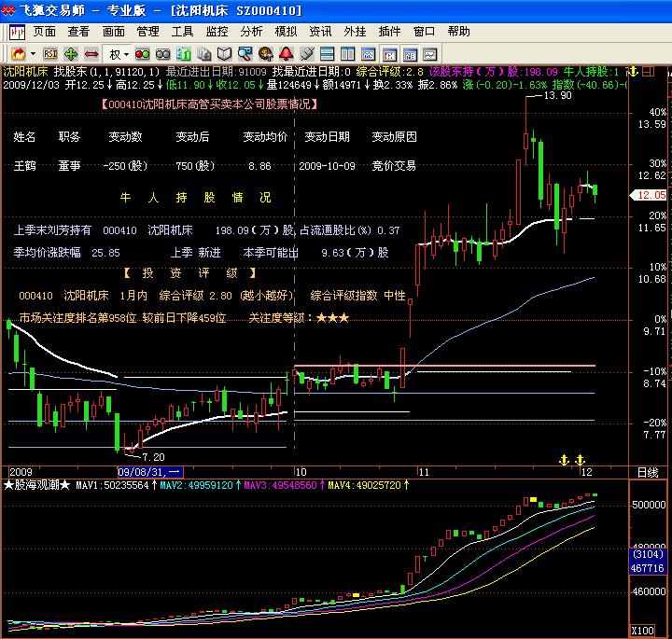Screen dimensions: 672x639
Task: Open the 资讯 menu
Action: pos(320,32)
